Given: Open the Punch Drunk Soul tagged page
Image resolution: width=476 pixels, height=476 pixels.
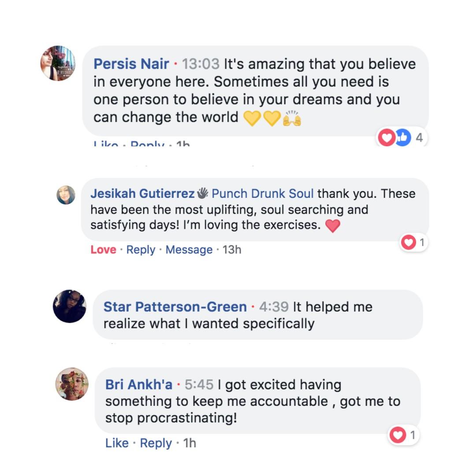Looking at the screenshot, I should (263, 193).
